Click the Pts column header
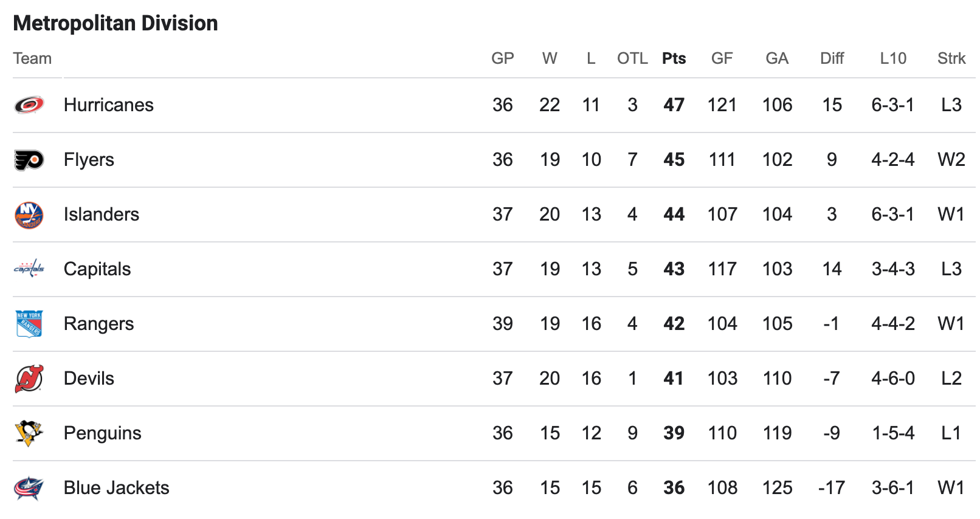The width and height of the screenshot is (980, 519). (x=674, y=58)
